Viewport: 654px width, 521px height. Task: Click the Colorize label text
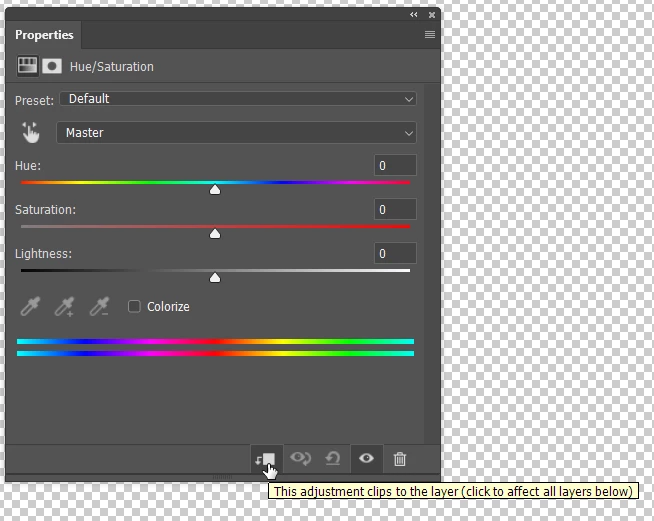(x=168, y=307)
